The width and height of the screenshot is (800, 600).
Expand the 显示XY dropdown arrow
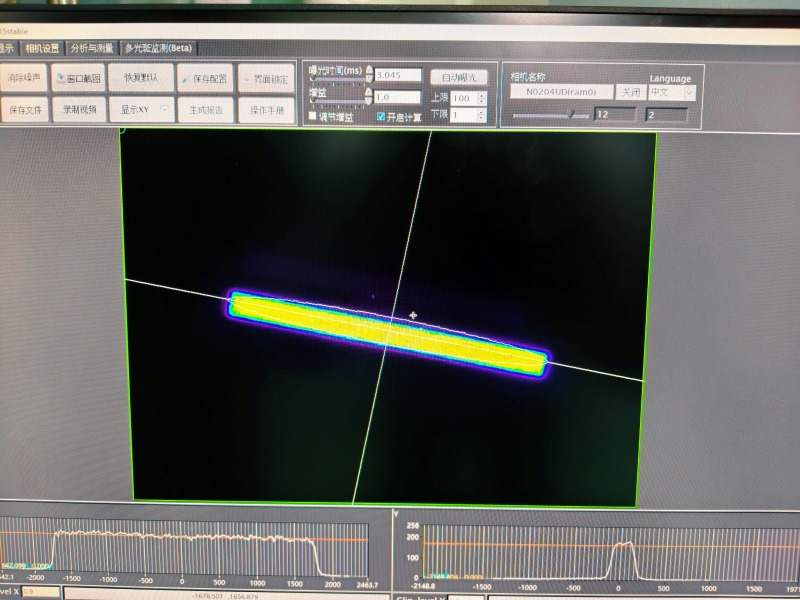pos(164,109)
